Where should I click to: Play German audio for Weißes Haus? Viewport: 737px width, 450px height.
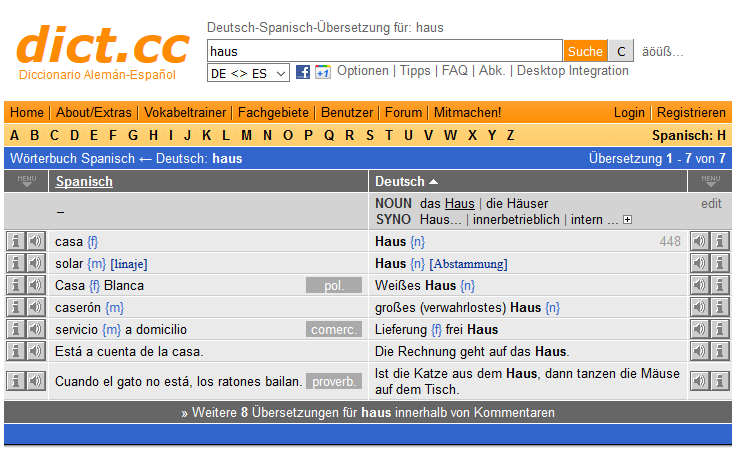click(x=699, y=285)
